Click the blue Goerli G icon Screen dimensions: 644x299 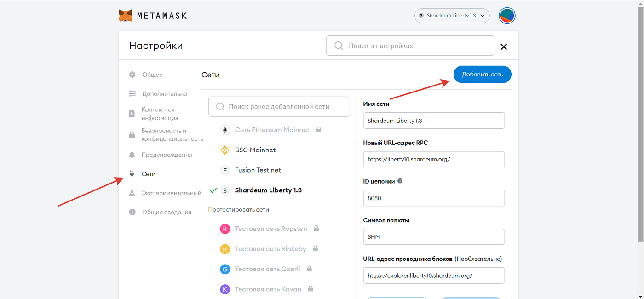click(225, 269)
